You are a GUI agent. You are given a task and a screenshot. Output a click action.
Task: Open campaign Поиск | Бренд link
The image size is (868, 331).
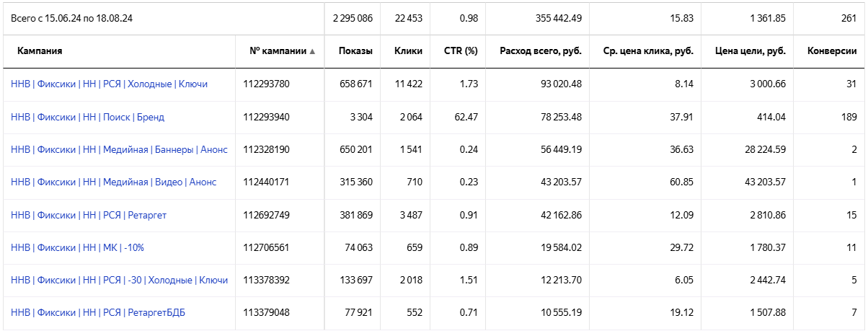[87, 117]
